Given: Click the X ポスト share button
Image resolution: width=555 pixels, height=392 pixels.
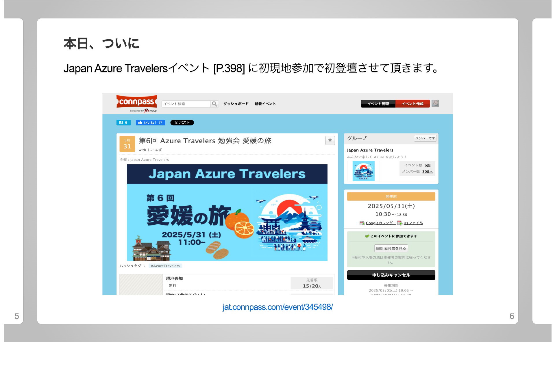Looking at the screenshot, I should [x=182, y=122].
